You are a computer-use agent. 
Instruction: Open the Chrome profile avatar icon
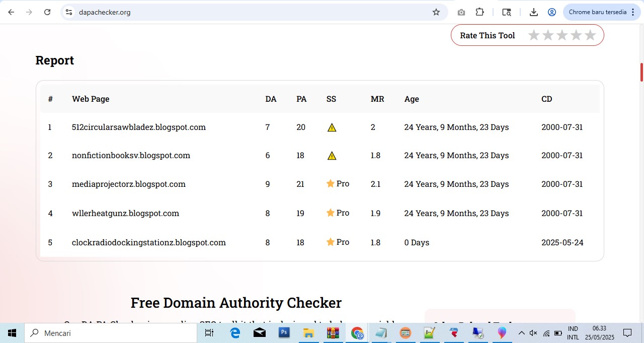(552, 12)
